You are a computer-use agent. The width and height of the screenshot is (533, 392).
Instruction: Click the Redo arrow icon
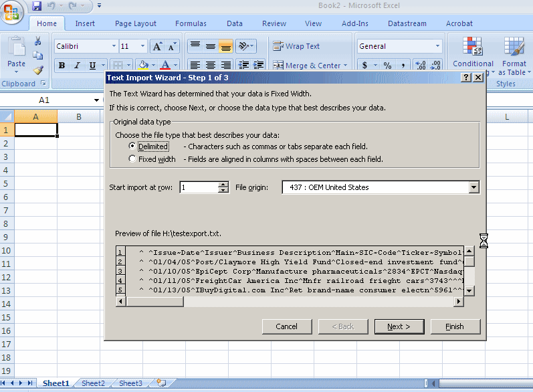(x=72, y=6)
